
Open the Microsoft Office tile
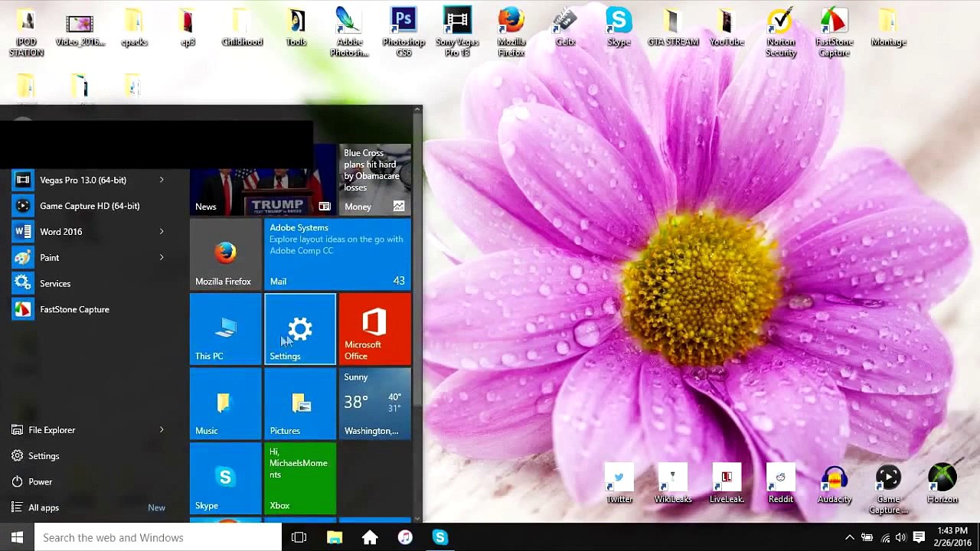tap(374, 329)
